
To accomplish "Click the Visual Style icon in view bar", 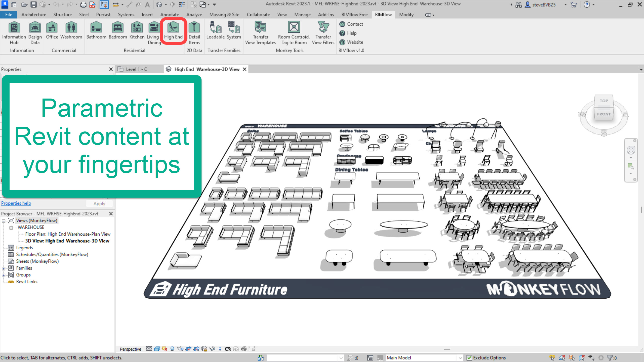I will (x=157, y=349).
